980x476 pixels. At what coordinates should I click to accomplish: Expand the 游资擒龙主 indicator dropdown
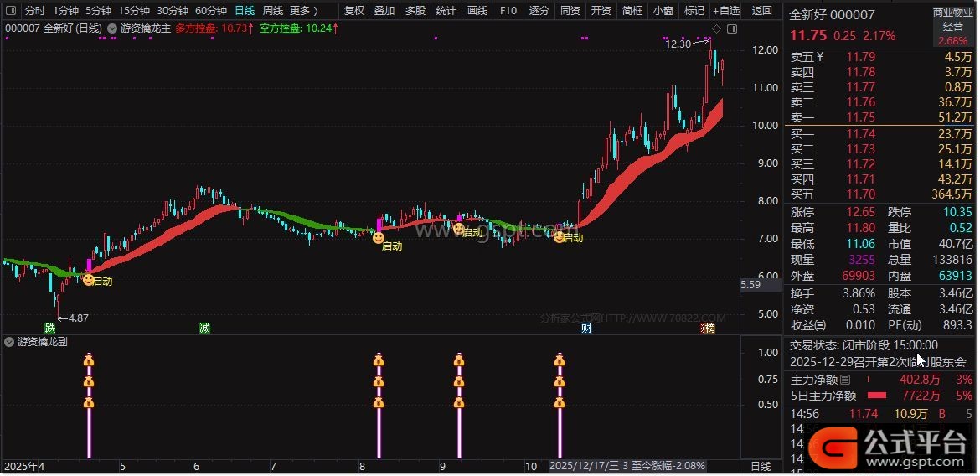113,28
